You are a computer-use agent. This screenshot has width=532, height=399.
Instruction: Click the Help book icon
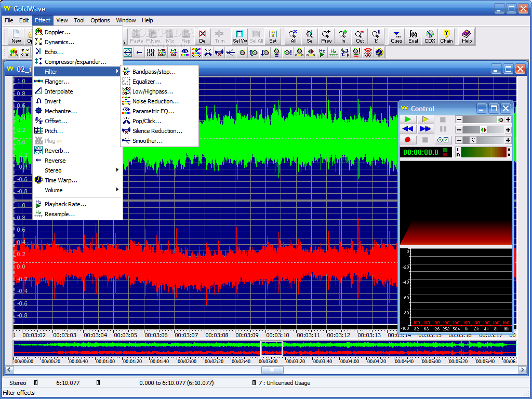467,36
